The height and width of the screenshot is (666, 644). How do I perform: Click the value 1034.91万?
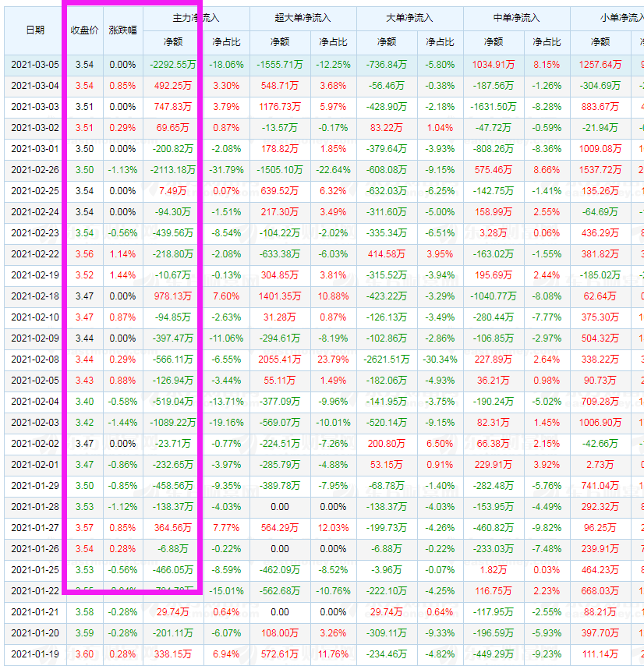coord(494,65)
